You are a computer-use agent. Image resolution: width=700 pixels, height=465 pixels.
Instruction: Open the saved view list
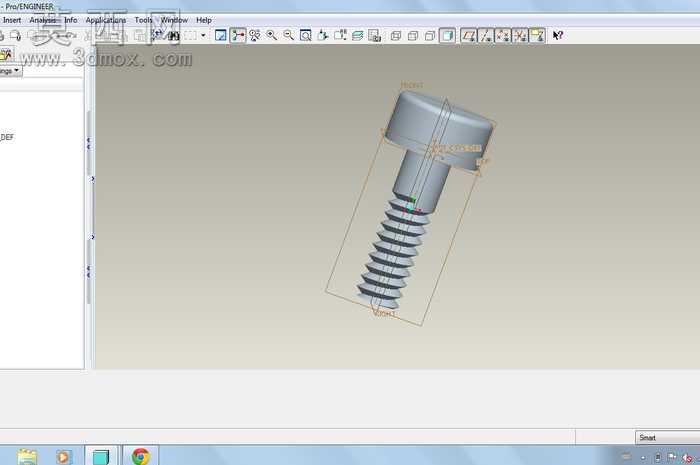coord(340,35)
